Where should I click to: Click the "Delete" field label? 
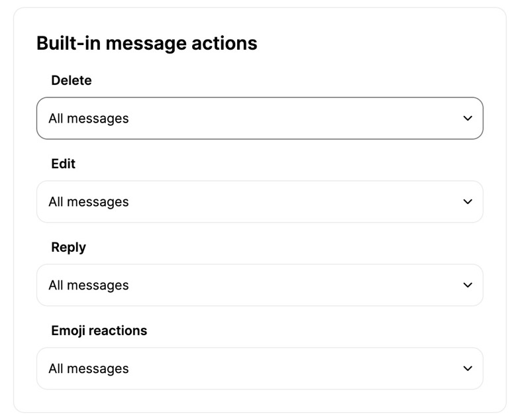click(x=72, y=80)
